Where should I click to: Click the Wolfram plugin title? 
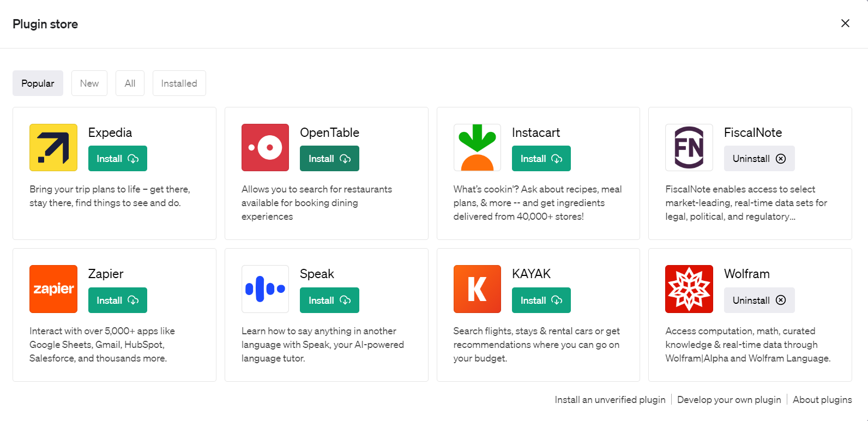[x=746, y=274]
